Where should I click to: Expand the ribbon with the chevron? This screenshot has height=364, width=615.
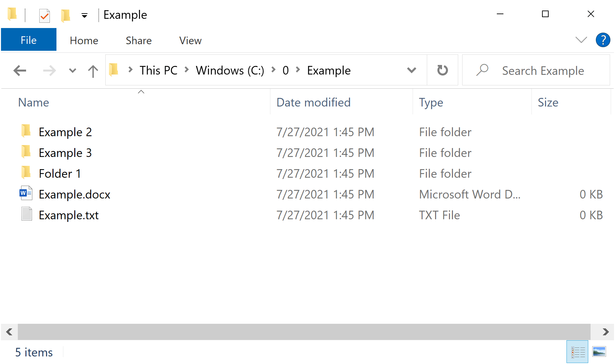pyautogui.click(x=581, y=40)
